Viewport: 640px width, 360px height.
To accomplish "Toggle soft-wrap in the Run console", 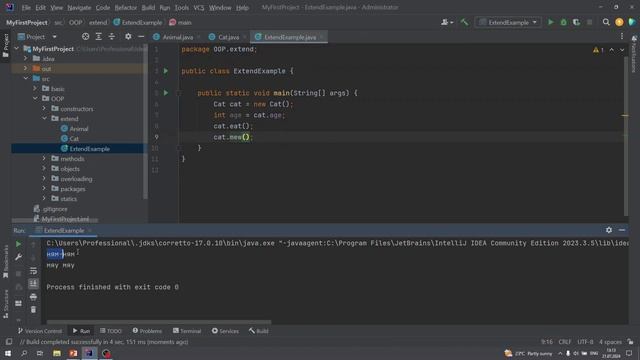I will pos(33,271).
